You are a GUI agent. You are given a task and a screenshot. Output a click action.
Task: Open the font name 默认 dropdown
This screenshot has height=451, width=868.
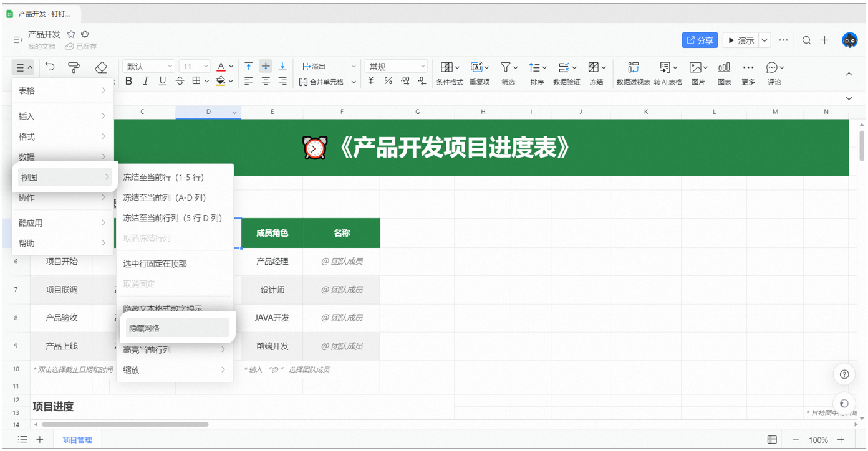click(149, 67)
